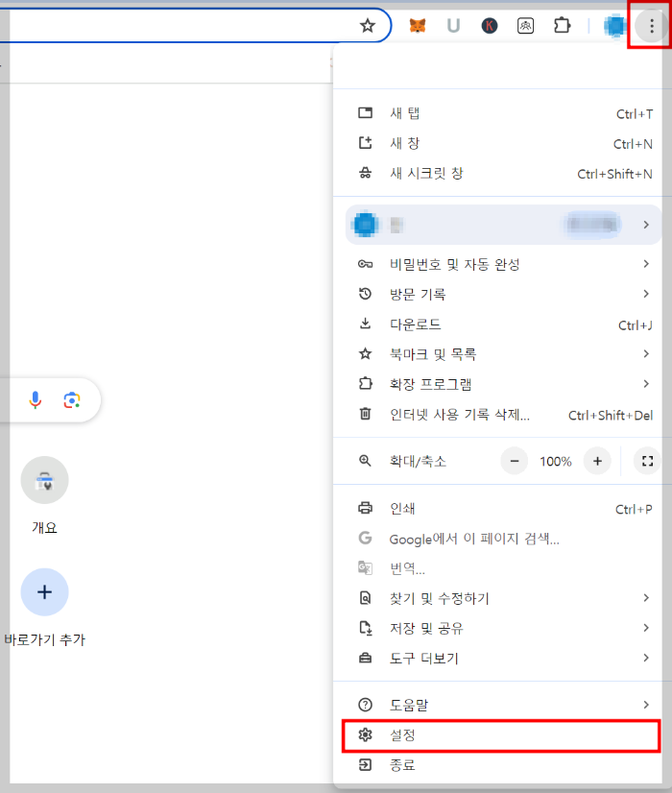The width and height of the screenshot is (672, 793).
Task: Choose 인터넷 사용 기록 삭제 item
Action: click(x=505, y=415)
